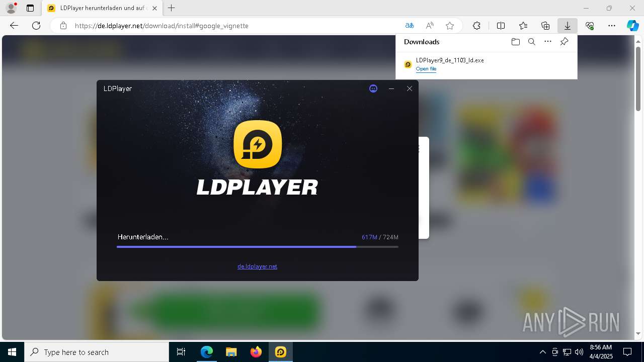Show hidden system tray icons

tap(542, 352)
